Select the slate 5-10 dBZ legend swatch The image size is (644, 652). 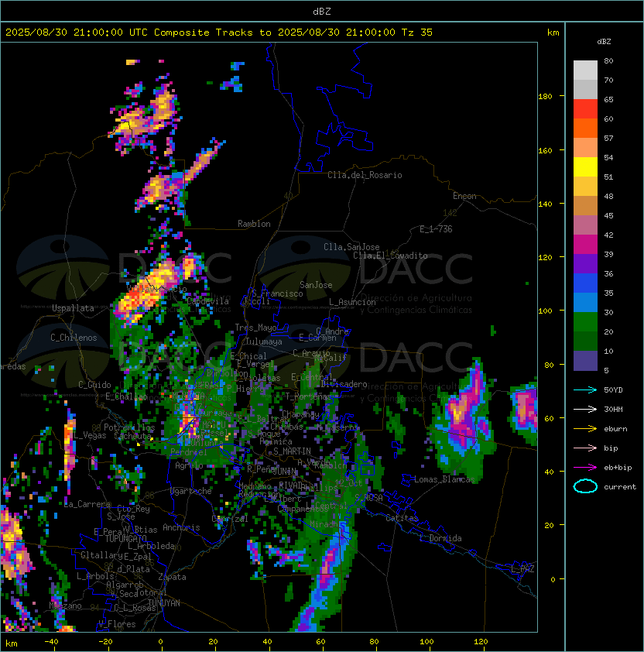(x=585, y=361)
